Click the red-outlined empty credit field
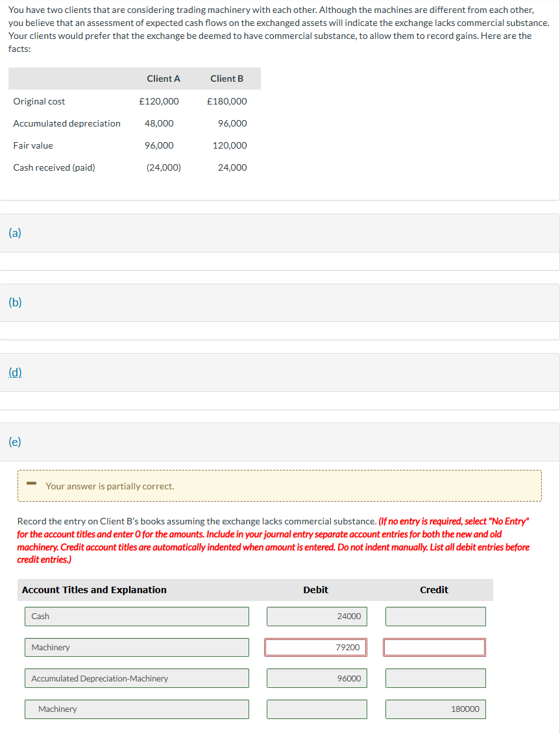 point(435,648)
